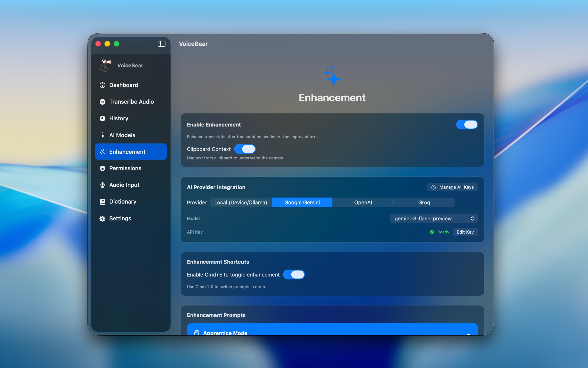Click the VoiceBear window title text

193,44
